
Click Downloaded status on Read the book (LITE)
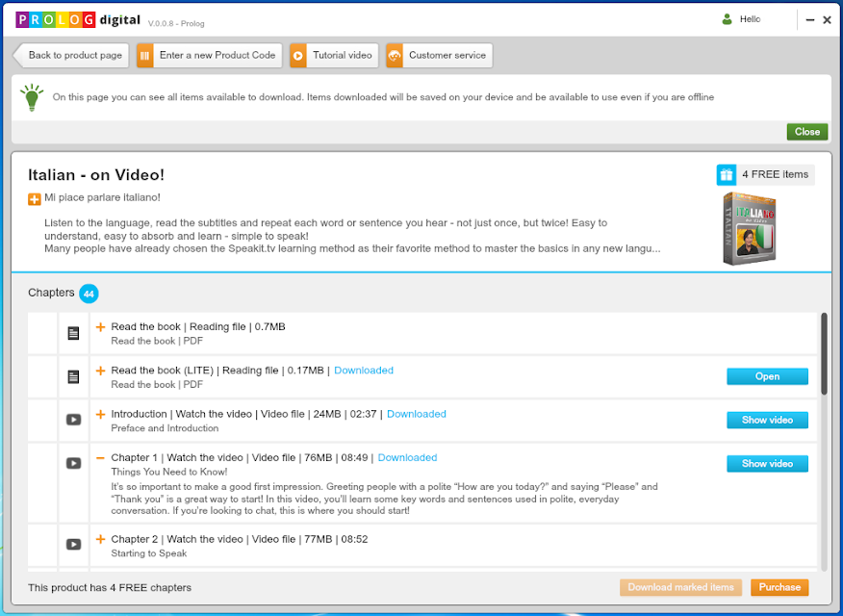(x=364, y=371)
